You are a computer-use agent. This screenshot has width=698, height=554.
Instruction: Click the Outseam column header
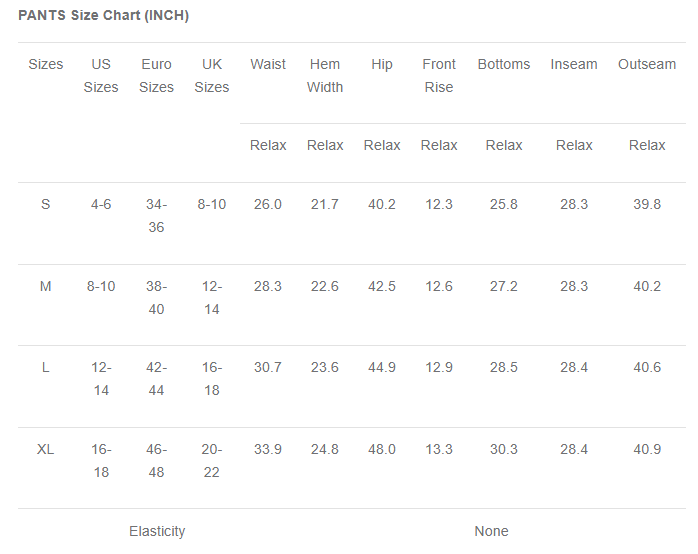[647, 64]
